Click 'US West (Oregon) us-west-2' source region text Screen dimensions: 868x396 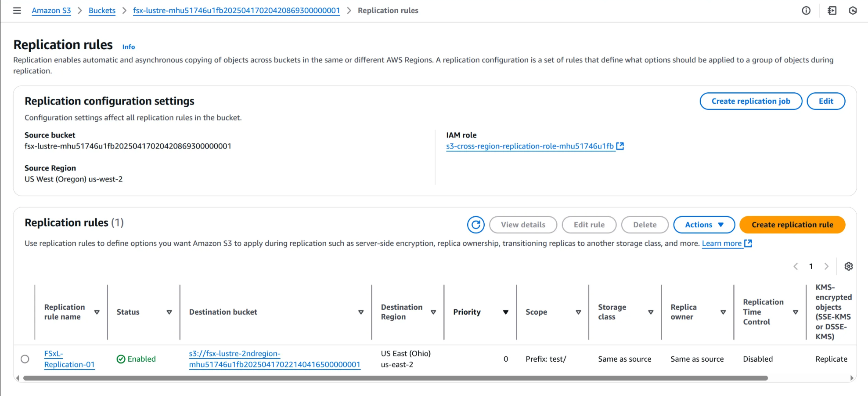pyautogui.click(x=73, y=179)
